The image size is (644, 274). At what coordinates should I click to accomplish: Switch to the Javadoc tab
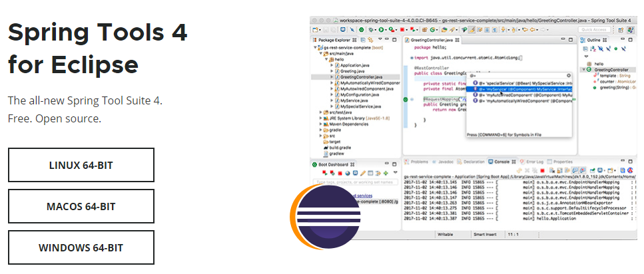click(x=444, y=162)
